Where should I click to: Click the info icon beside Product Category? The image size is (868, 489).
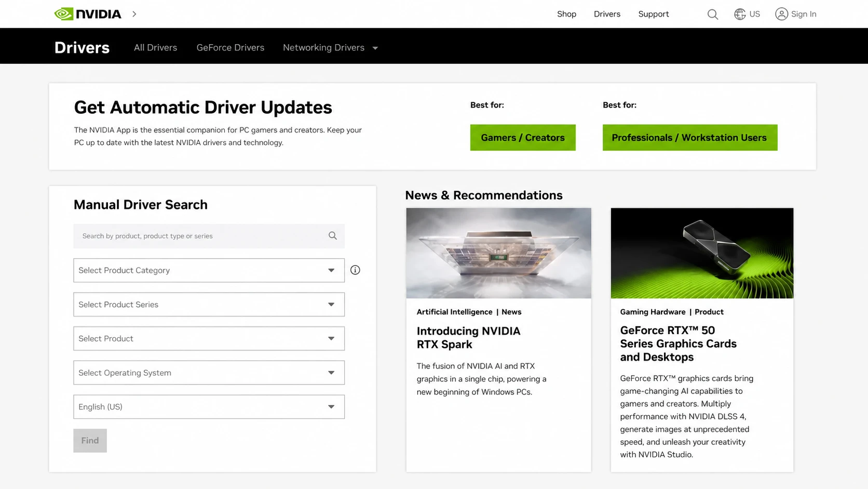pos(355,270)
